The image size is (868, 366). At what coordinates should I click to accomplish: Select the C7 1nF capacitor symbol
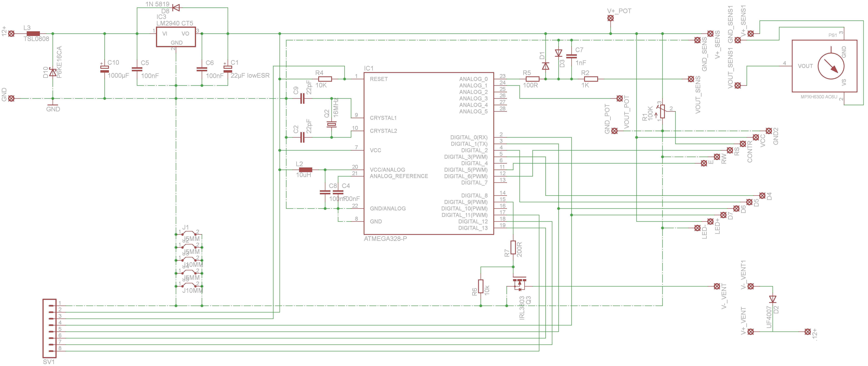tap(571, 56)
